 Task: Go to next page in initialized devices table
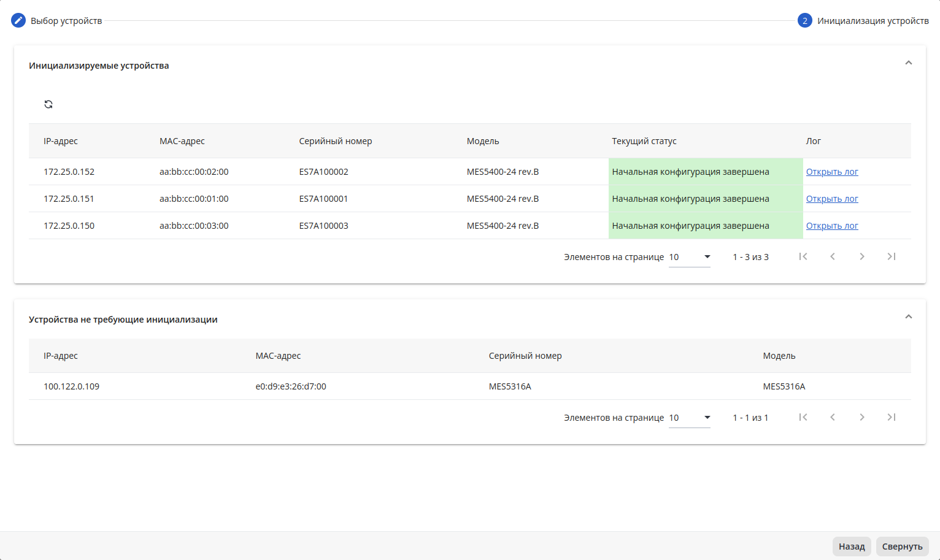pos(862,256)
